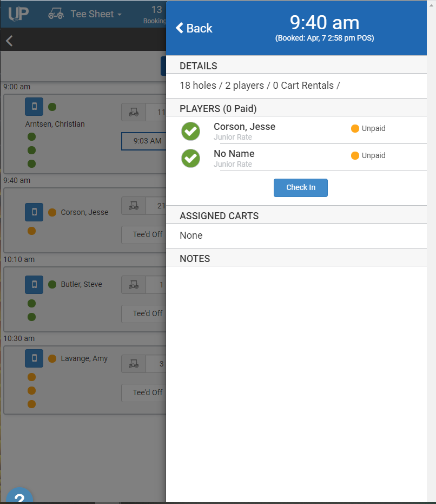The width and height of the screenshot is (436, 504).
Task: Click the mobile icon in the 9:00 am booking
Action: pos(34,107)
